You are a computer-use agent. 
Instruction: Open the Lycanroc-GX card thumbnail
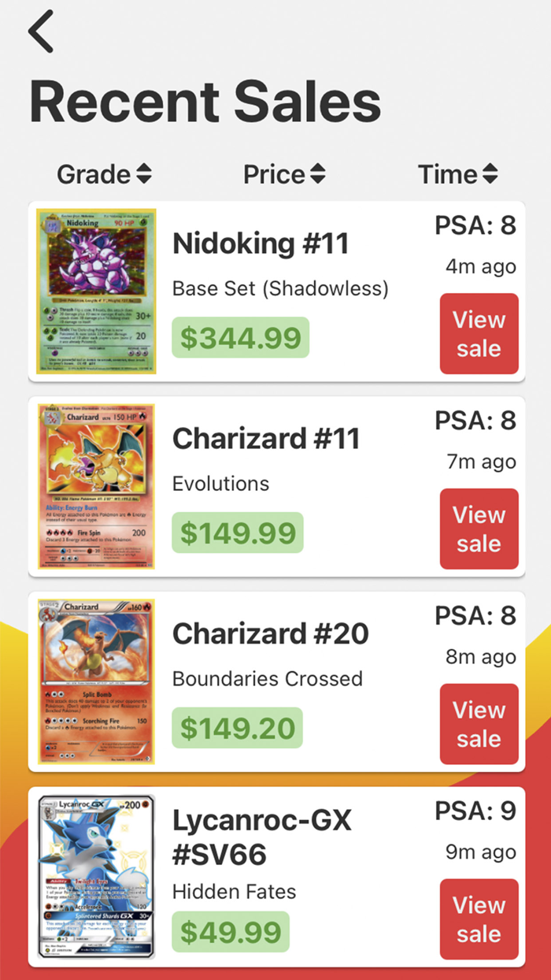pyautogui.click(x=98, y=875)
